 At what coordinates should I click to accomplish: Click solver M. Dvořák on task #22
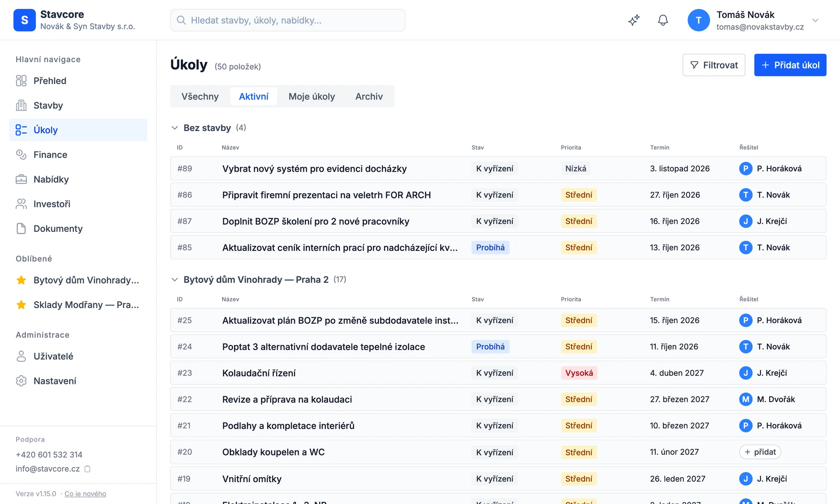(767, 399)
